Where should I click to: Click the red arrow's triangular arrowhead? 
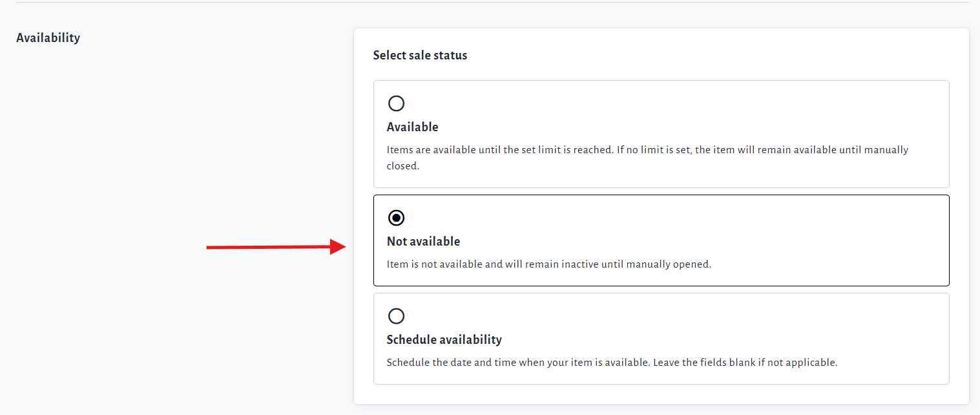339,246
